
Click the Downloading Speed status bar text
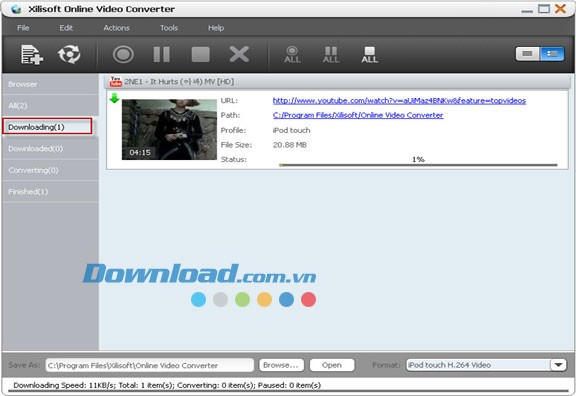tap(167, 385)
